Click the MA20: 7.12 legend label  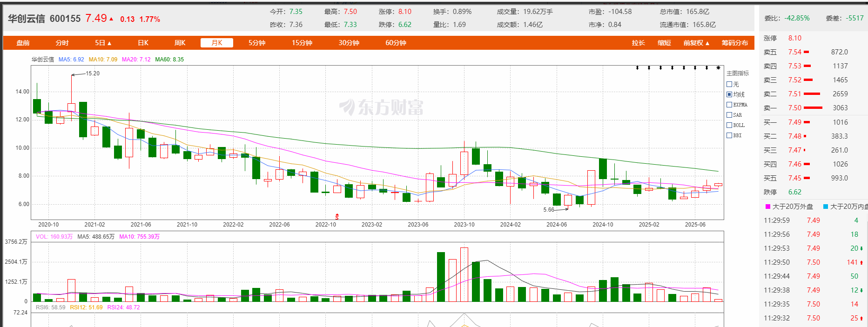click(136, 60)
